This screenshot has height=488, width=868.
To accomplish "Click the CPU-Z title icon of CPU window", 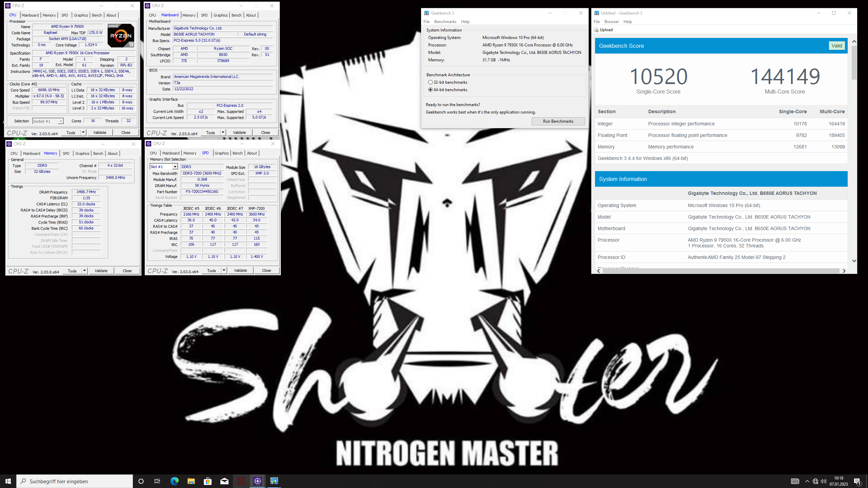I will (8, 6).
